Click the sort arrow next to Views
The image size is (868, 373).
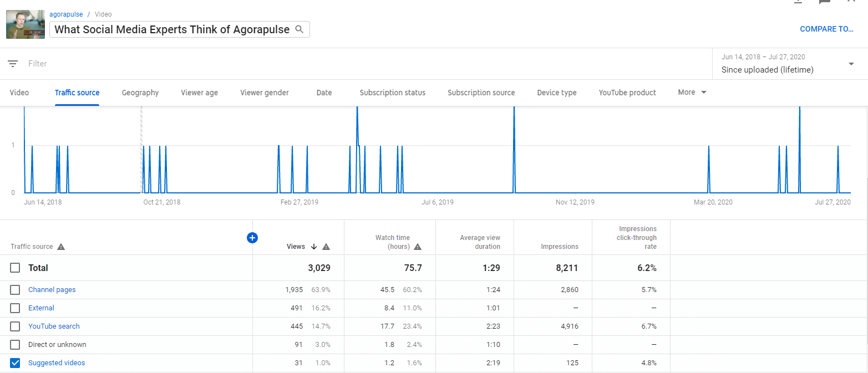tap(314, 247)
